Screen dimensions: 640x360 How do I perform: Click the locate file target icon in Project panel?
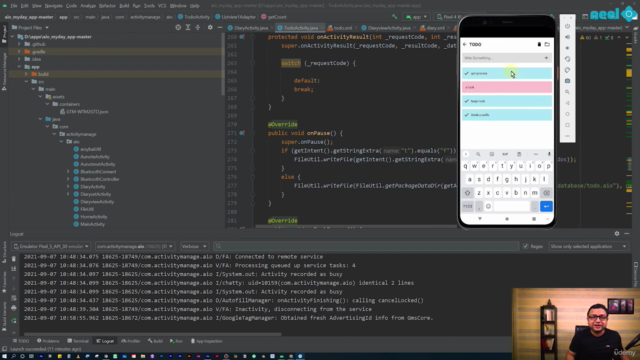point(178,27)
